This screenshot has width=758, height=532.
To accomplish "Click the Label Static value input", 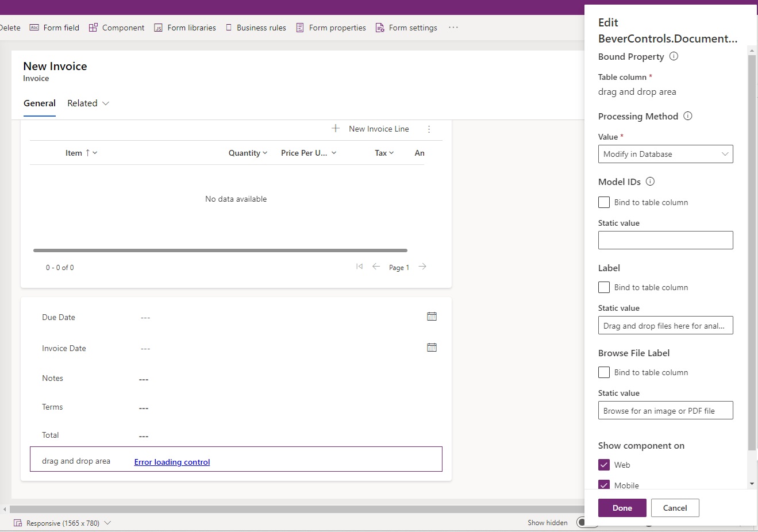I will (665, 325).
